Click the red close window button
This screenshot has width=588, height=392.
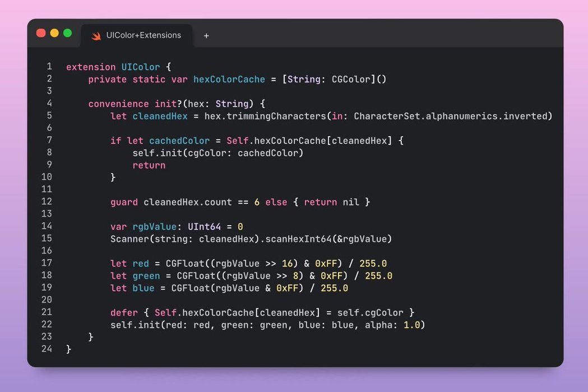[41, 33]
